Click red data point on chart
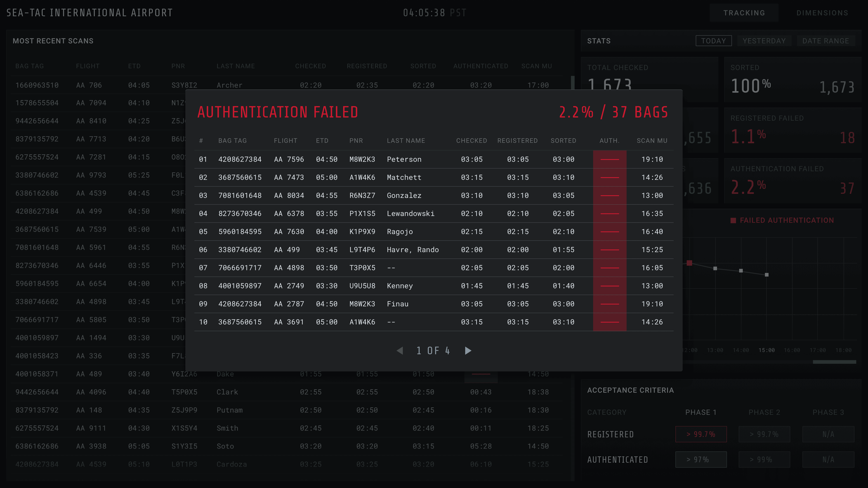This screenshot has width=868, height=488. pos(689,263)
